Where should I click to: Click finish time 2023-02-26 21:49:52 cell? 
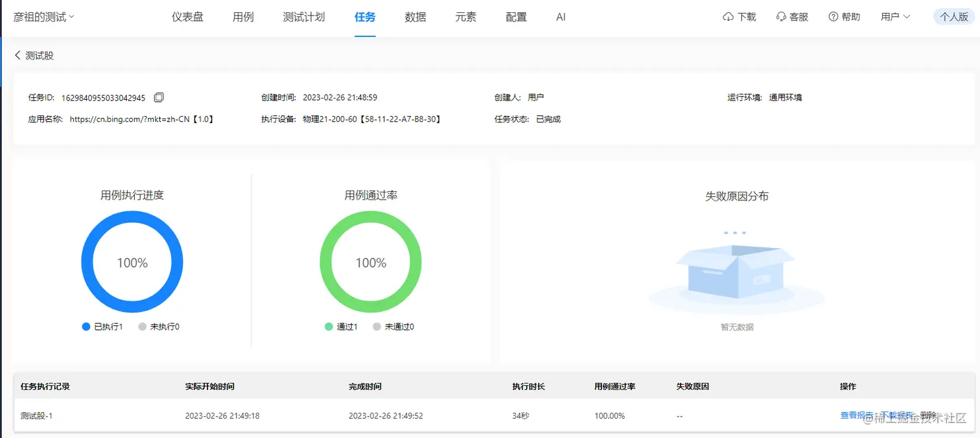click(x=386, y=415)
